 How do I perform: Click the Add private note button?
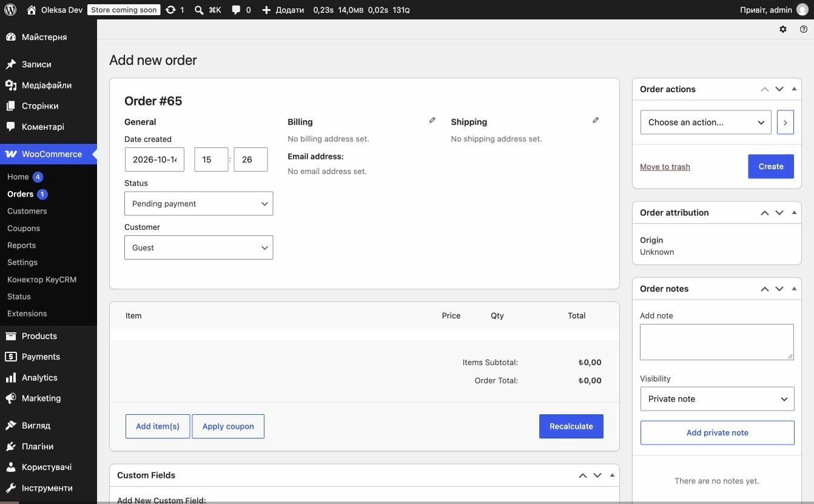click(x=717, y=432)
